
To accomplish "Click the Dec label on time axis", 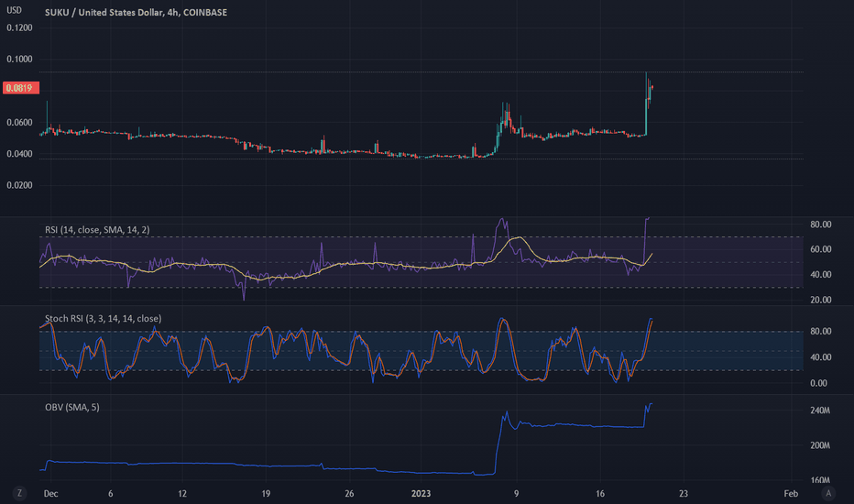I will (x=50, y=494).
